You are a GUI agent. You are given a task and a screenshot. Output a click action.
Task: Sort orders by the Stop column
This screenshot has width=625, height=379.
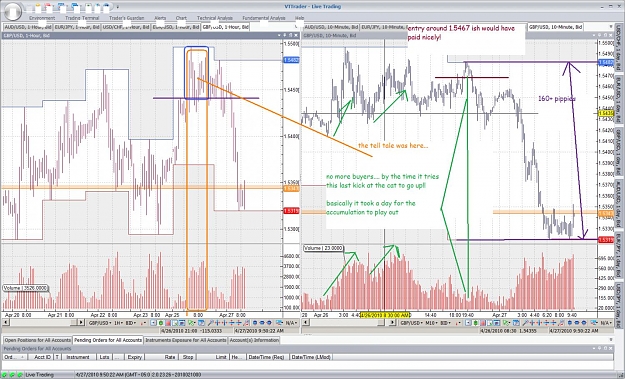tap(187, 357)
